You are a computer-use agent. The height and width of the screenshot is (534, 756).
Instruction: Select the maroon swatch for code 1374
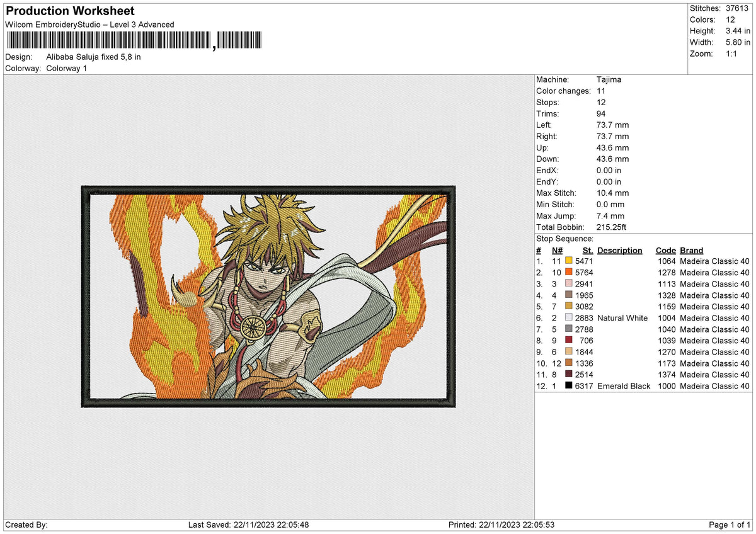569,374
